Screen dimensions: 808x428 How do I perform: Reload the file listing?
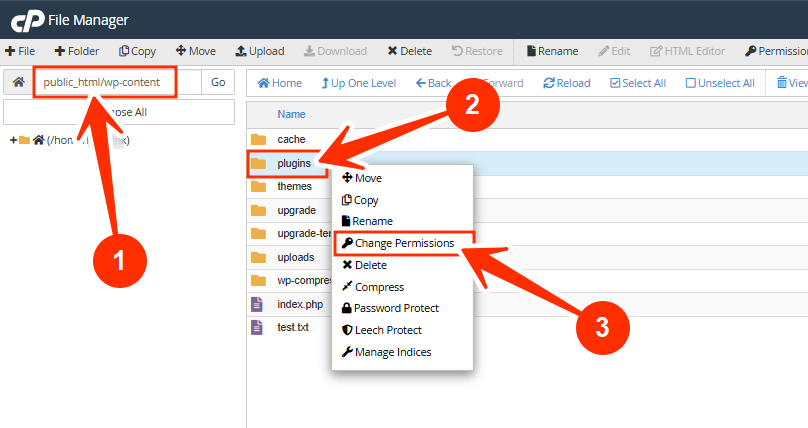click(x=567, y=83)
